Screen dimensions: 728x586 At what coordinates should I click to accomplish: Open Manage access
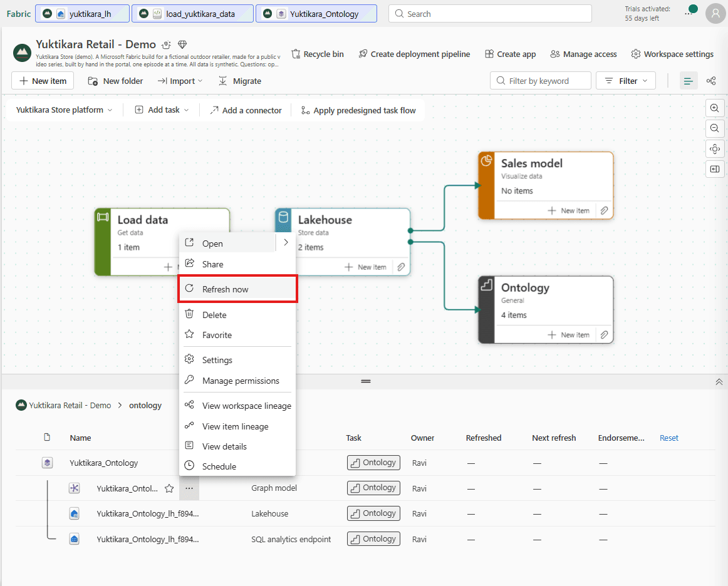pos(584,54)
